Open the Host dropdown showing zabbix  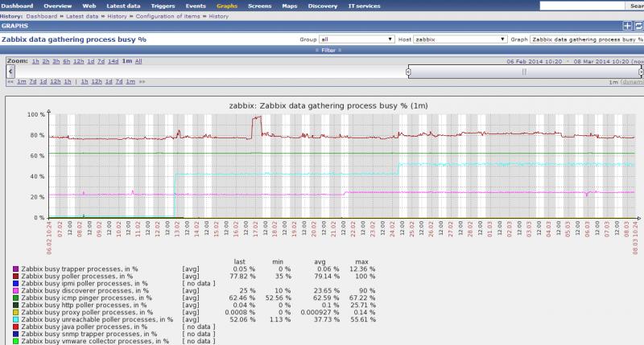pyautogui.click(x=460, y=39)
